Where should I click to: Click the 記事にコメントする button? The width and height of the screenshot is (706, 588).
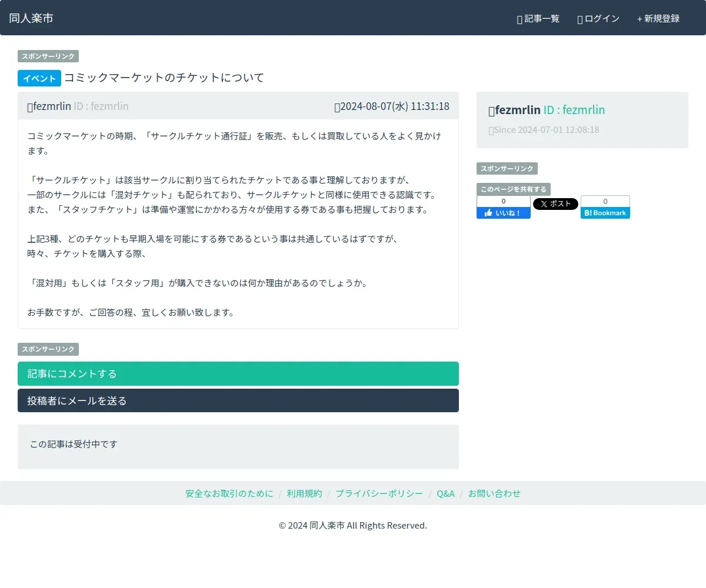point(238,374)
